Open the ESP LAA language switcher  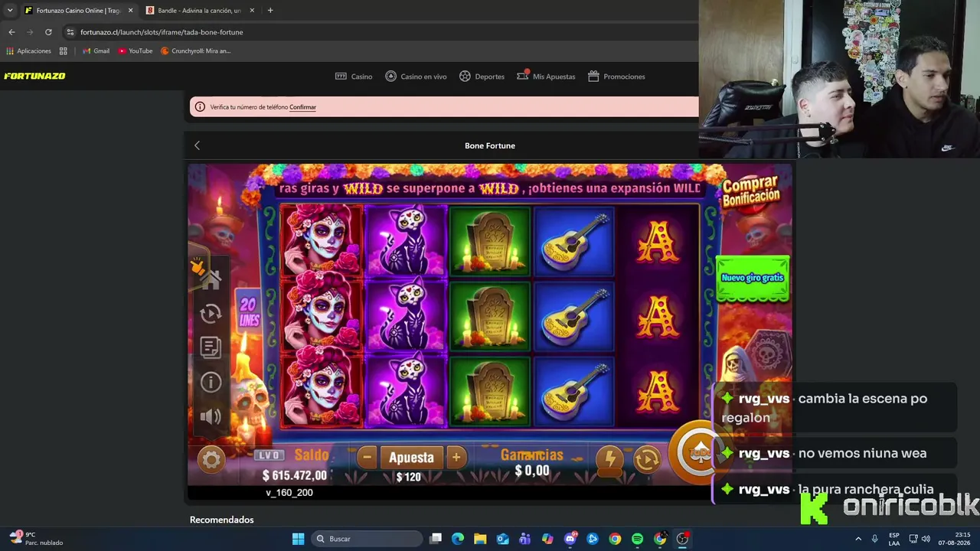tap(894, 539)
